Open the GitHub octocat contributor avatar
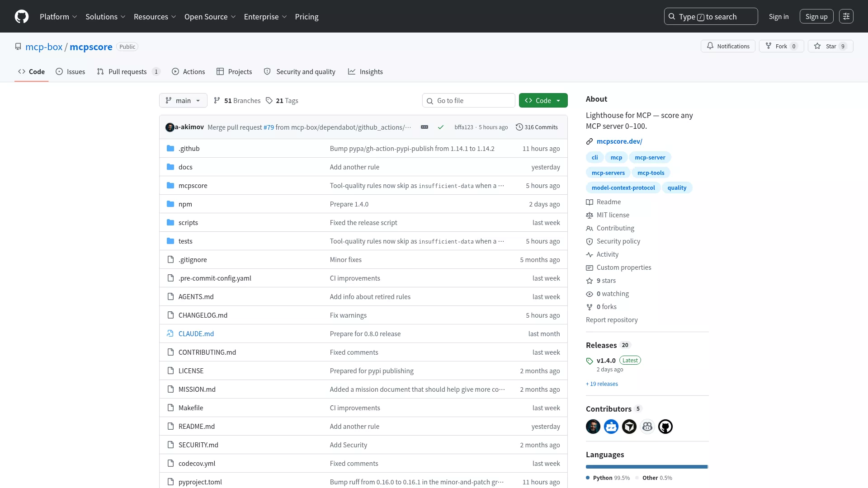The image size is (868, 488). pyautogui.click(x=665, y=427)
